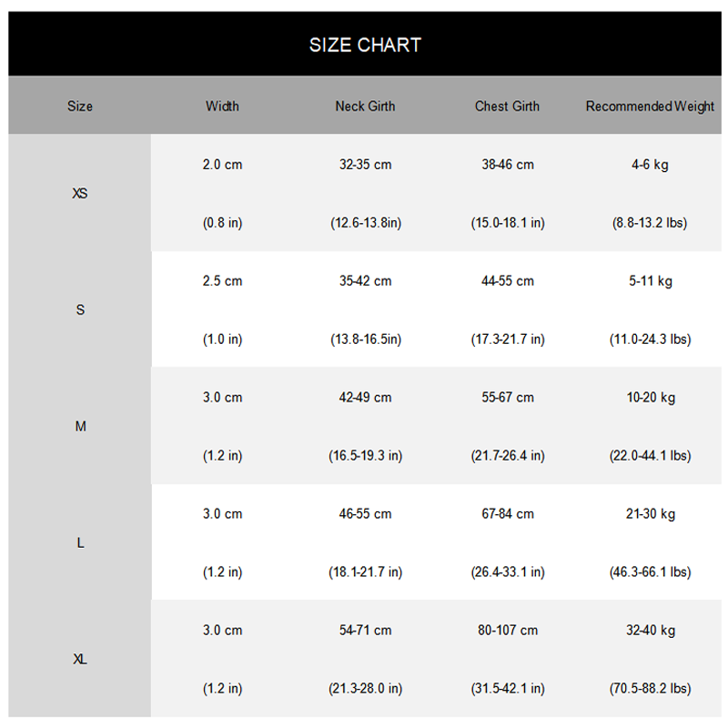Viewport: 728px width, 728px height.
Task: Click the XL size row label
Action: (x=80, y=659)
